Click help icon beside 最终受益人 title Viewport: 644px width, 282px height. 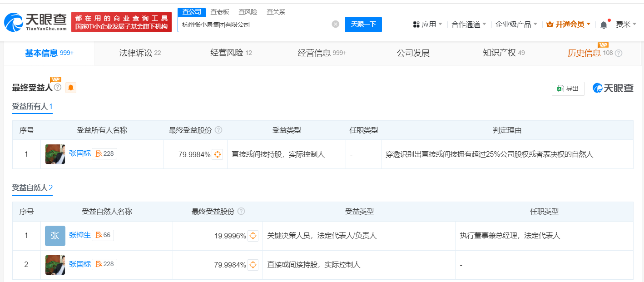click(x=58, y=87)
